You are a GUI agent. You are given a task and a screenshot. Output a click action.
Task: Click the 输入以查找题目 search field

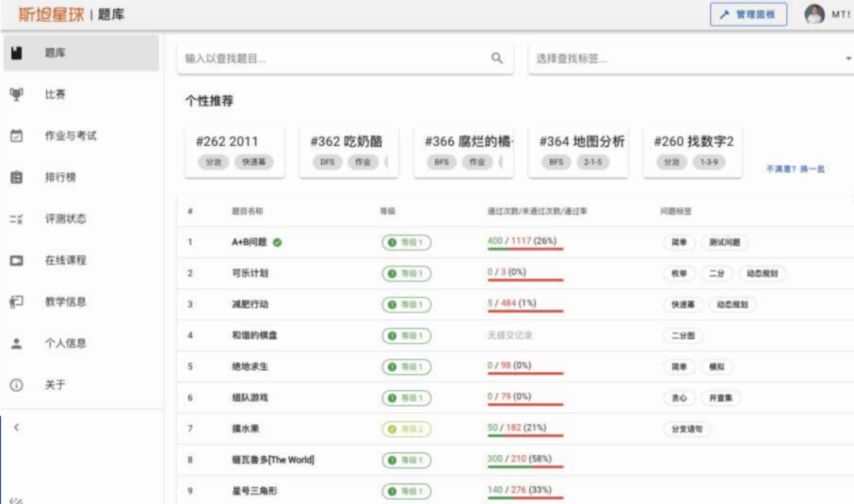[x=332, y=58]
